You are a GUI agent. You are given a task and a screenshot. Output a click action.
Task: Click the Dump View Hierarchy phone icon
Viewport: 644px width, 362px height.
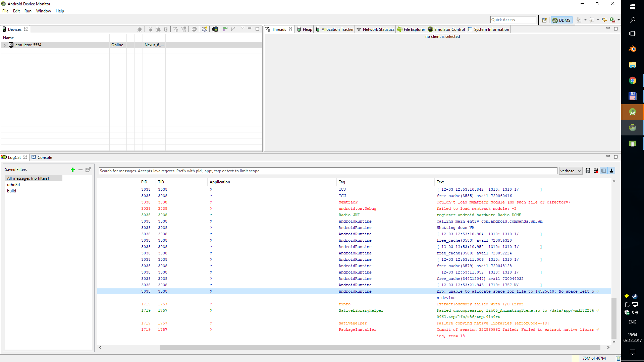click(x=215, y=29)
